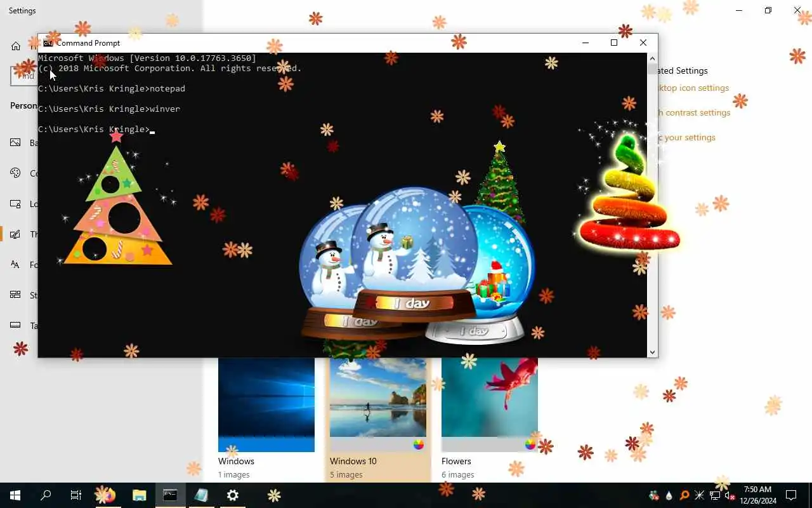The height and width of the screenshot is (508, 812).
Task: Open the Sync your settings link
Action: point(687,138)
